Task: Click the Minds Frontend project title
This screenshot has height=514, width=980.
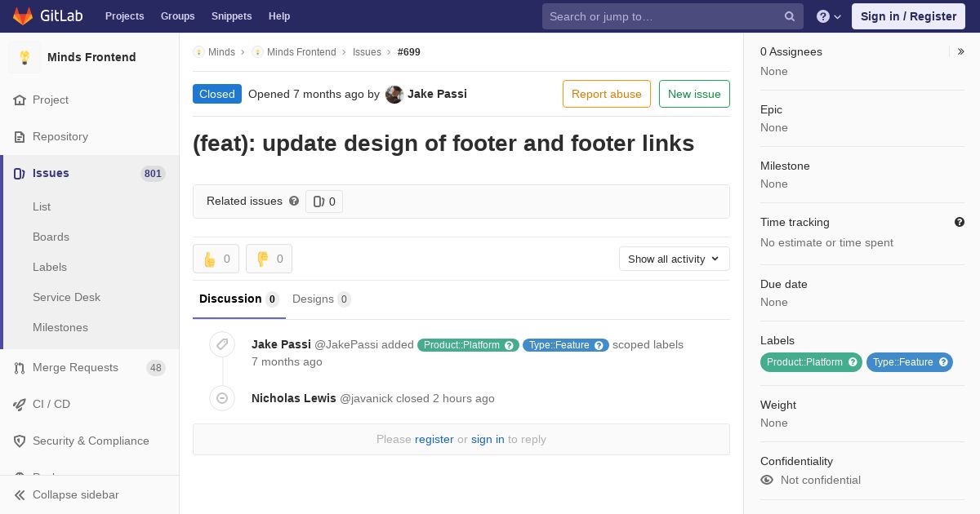Action: coord(91,57)
